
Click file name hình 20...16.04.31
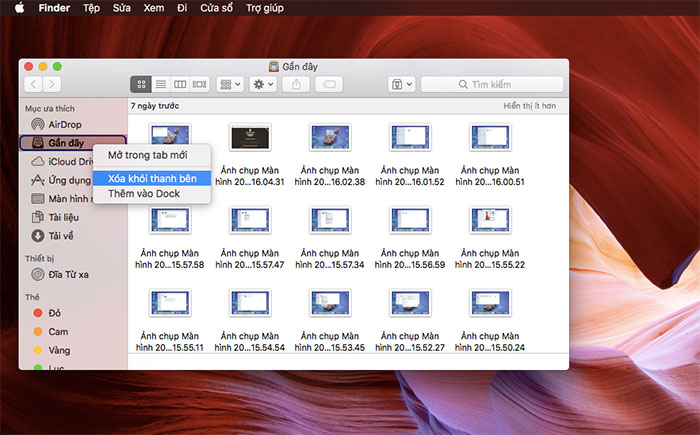[x=250, y=182]
